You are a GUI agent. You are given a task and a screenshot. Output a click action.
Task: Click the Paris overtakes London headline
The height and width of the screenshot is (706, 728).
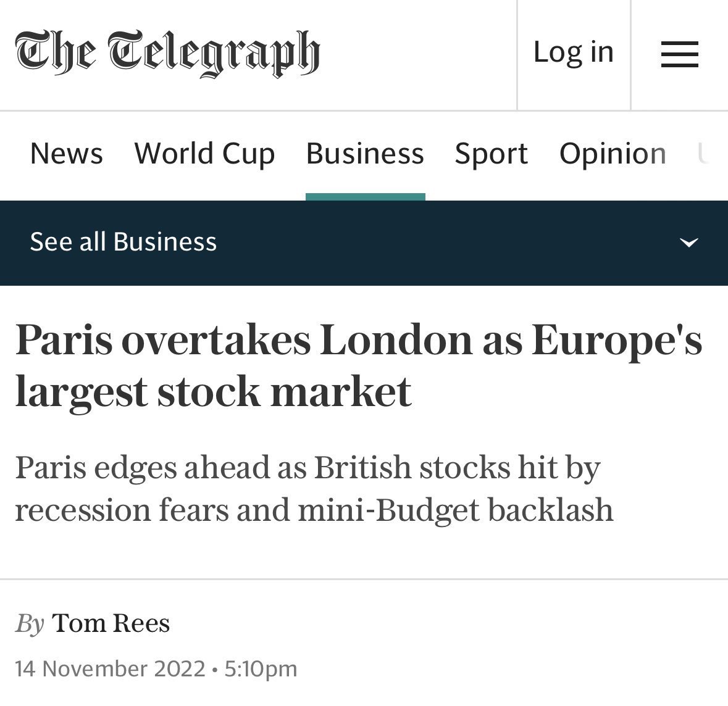pyautogui.click(x=358, y=366)
